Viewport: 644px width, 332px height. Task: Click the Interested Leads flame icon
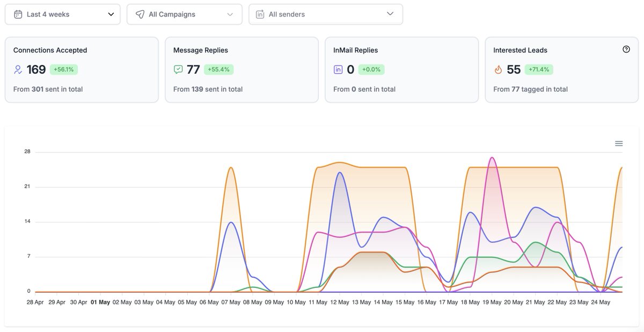(498, 69)
